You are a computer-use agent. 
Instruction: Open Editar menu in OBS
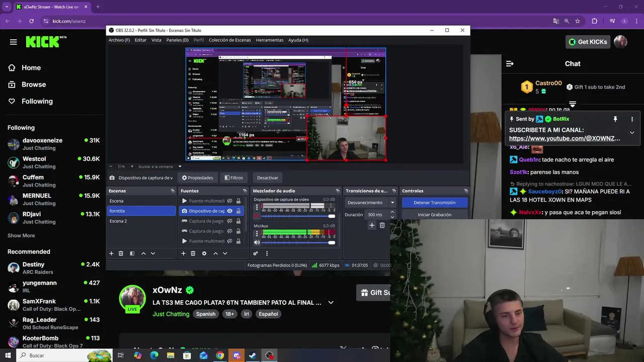coord(140,40)
